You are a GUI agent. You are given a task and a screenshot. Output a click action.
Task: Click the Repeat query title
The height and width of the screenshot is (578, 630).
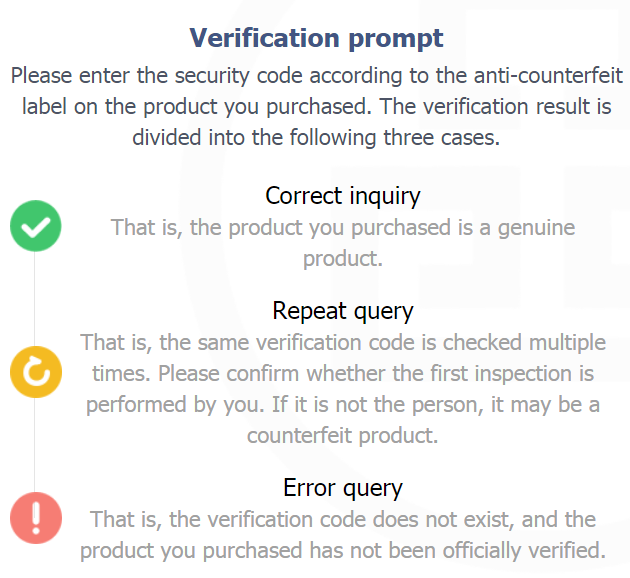point(343,312)
